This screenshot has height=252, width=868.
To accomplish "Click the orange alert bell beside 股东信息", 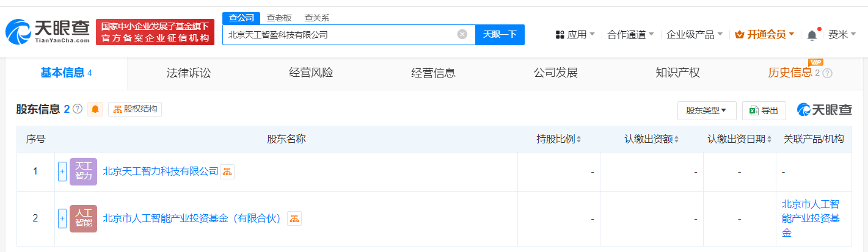I will click(x=95, y=109).
